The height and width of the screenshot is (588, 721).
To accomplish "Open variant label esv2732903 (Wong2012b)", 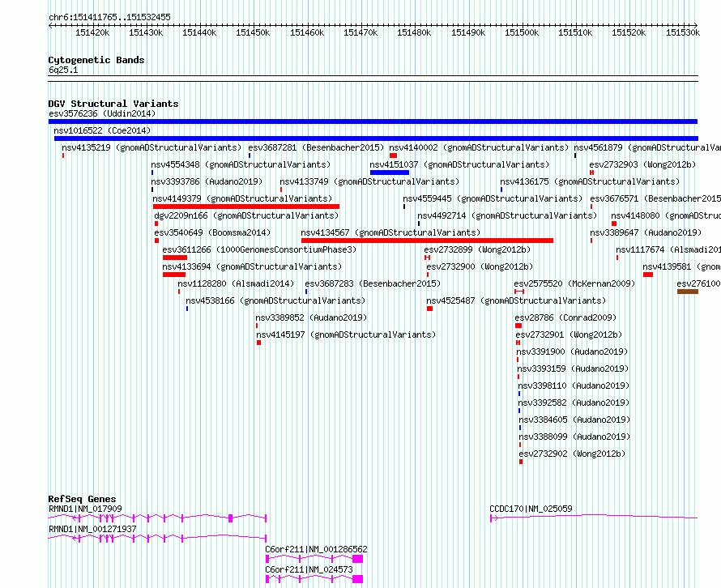I will (x=643, y=164).
